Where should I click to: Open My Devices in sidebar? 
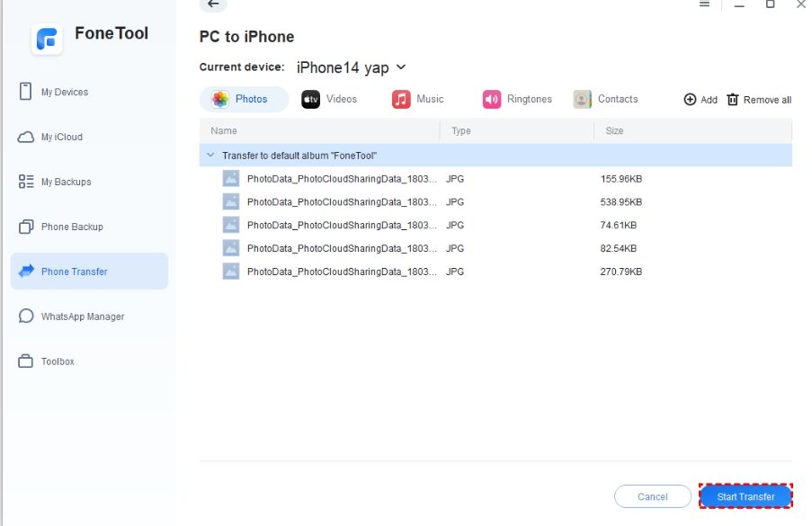click(64, 92)
